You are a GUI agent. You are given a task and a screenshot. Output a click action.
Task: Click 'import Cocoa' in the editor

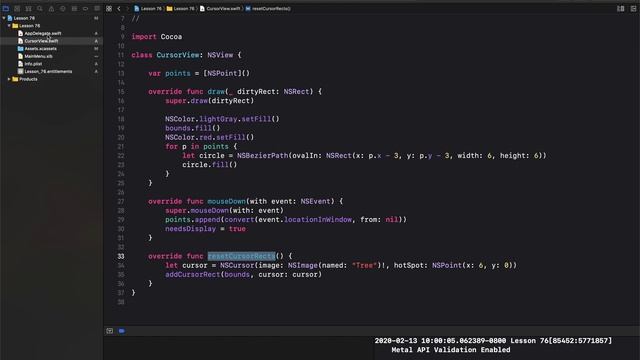click(x=157, y=37)
